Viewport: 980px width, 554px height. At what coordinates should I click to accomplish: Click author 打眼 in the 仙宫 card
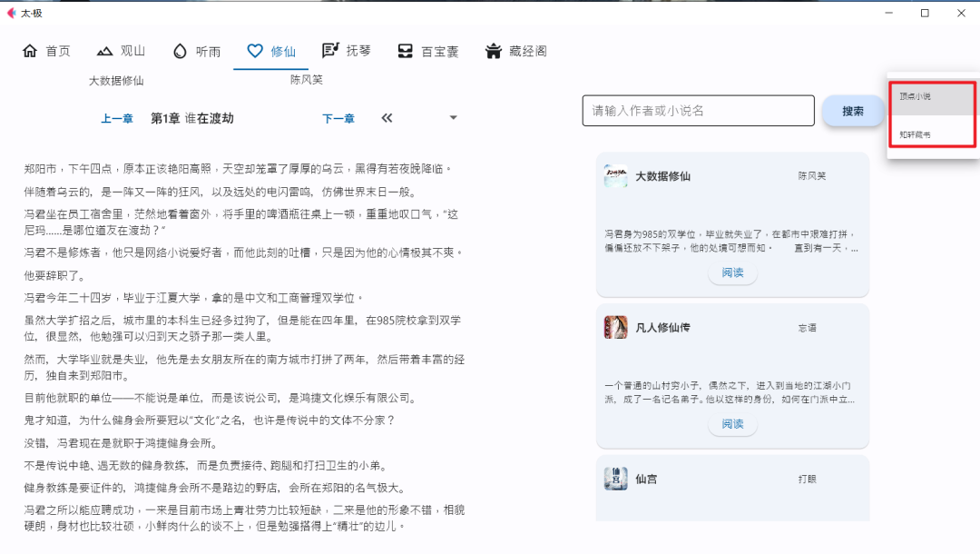pyautogui.click(x=807, y=479)
